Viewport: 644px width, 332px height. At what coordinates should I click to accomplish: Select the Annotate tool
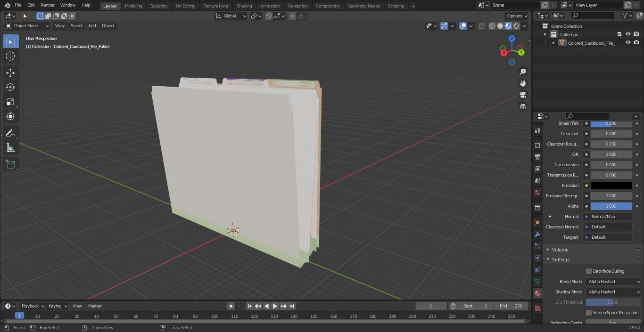10,134
